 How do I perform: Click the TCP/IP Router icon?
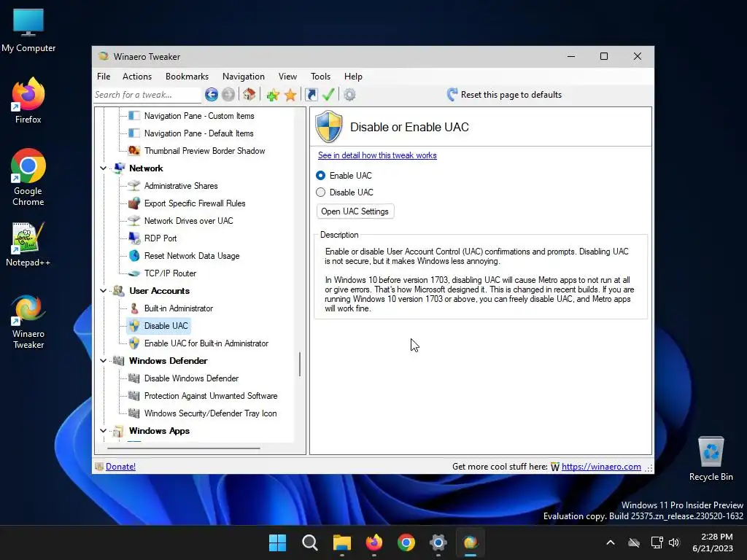134,273
